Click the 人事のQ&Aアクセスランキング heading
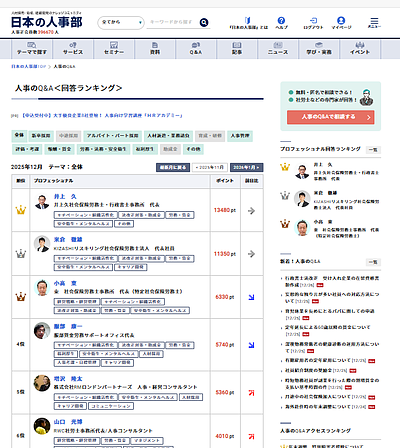 pyautogui.click(x=315, y=431)
